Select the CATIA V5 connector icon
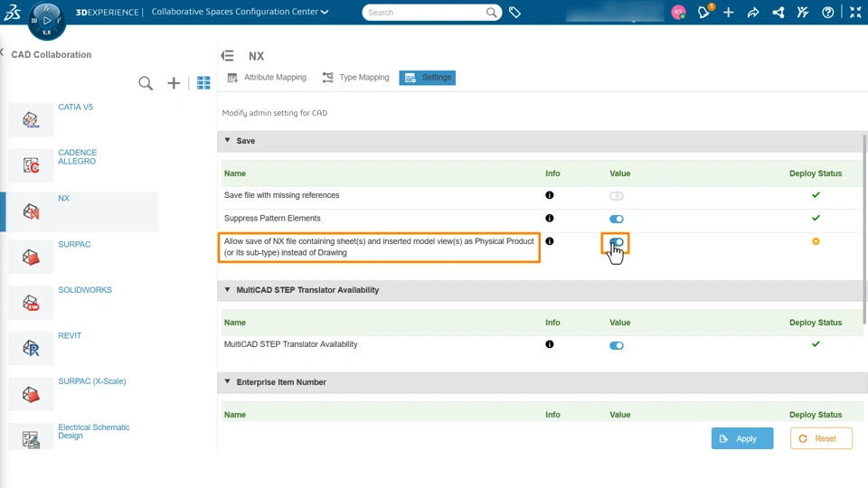The height and width of the screenshot is (488, 868). 31,119
